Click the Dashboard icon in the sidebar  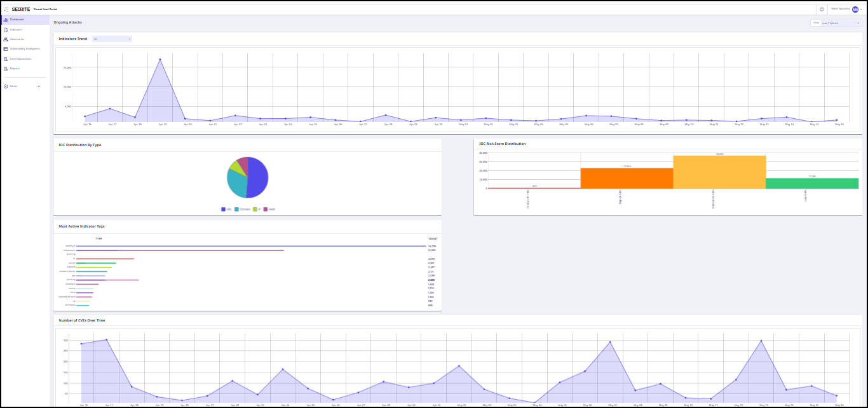[x=6, y=20]
